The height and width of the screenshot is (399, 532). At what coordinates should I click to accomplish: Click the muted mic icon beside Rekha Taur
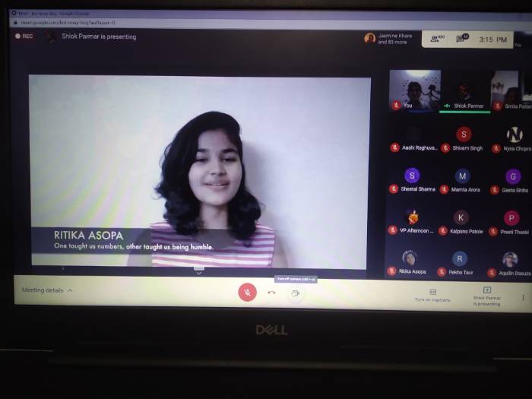point(442,272)
